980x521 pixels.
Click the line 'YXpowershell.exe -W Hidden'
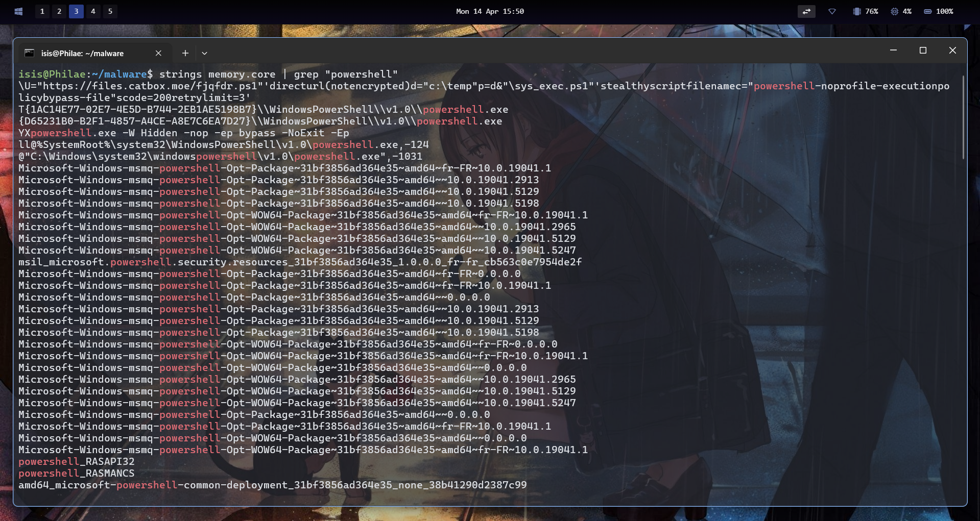point(184,133)
